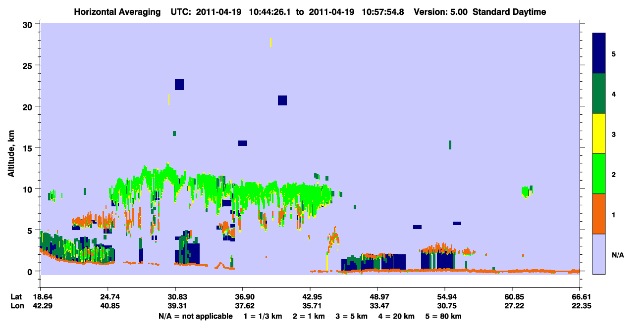Viewport: 644px width, 330px height.
Task: Click the '4 = 20 km' legend entry
Action: 396,316
